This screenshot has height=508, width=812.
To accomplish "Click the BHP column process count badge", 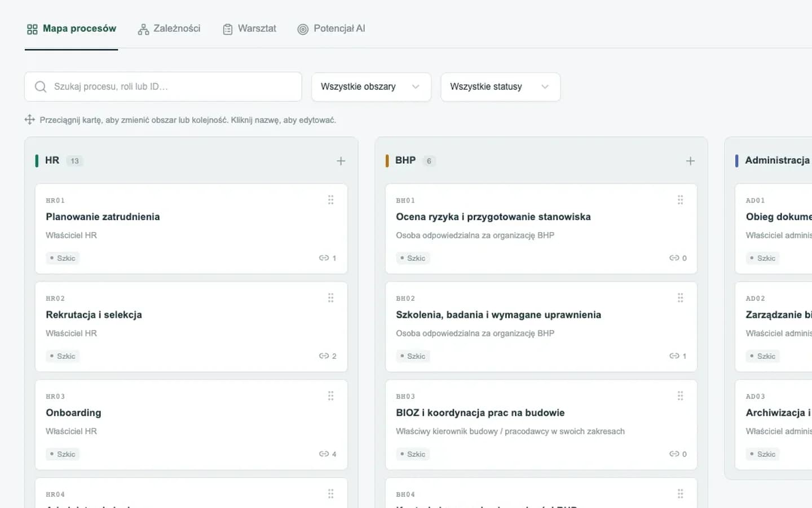I will pyautogui.click(x=429, y=161).
